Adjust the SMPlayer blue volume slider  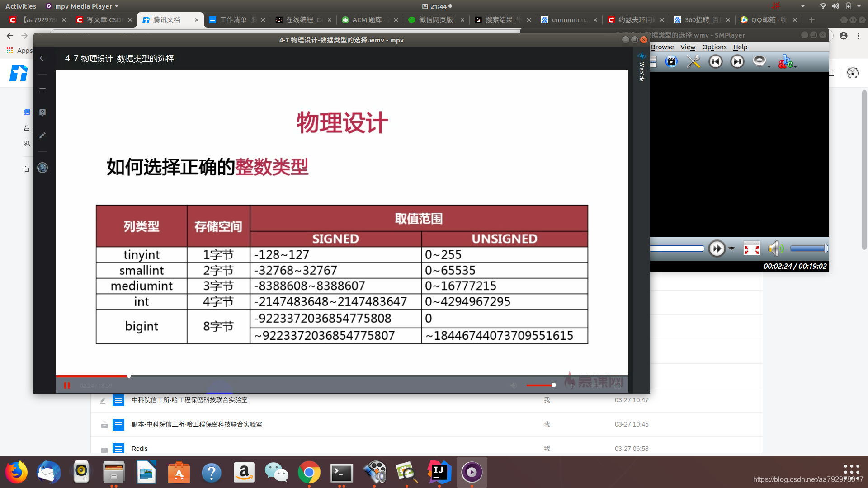click(808, 249)
